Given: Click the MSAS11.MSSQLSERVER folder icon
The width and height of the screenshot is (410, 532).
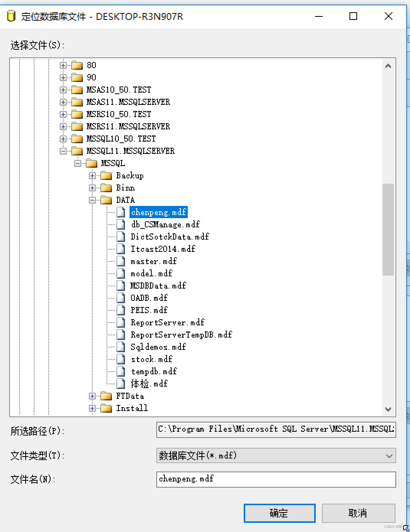Looking at the screenshot, I should (77, 102).
